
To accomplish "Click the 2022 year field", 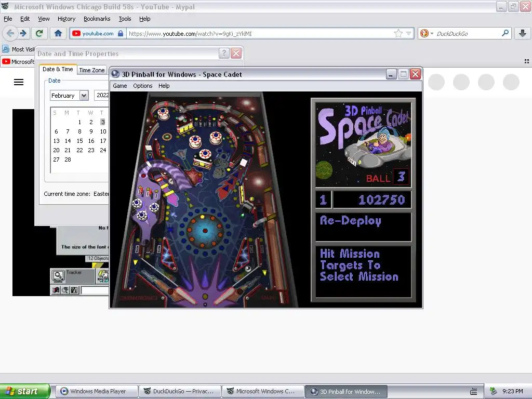I will tap(102, 96).
